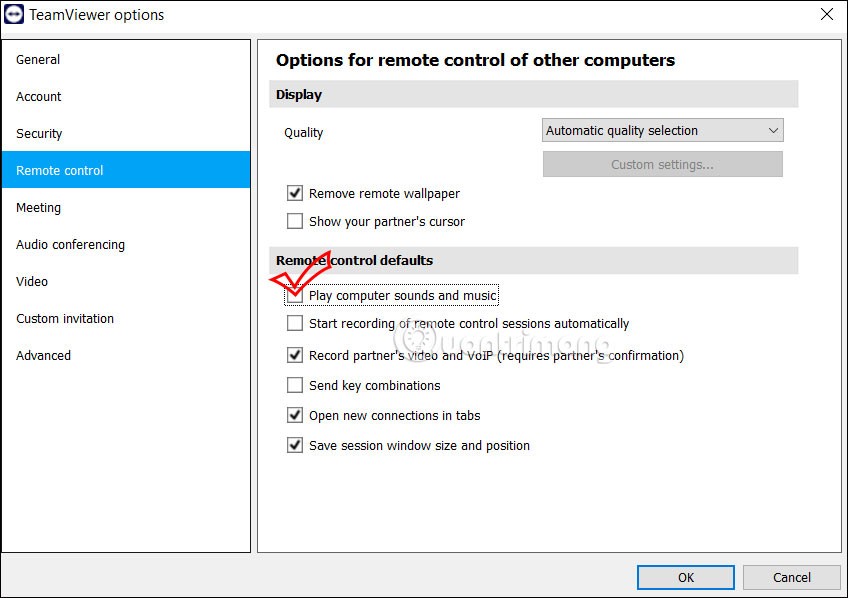Select the Meeting category
The width and height of the screenshot is (848, 598).
[x=38, y=208]
